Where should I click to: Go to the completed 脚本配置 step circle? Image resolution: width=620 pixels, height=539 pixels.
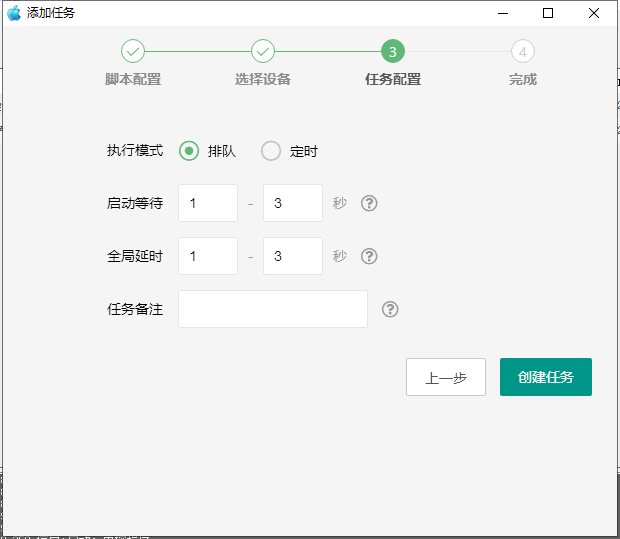coord(133,51)
